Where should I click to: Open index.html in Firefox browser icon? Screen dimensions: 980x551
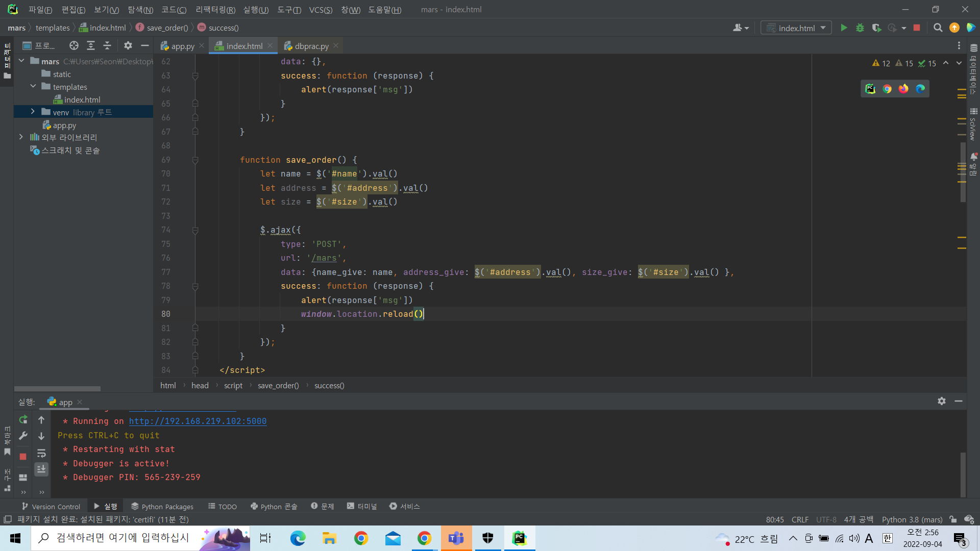click(x=903, y=89)
